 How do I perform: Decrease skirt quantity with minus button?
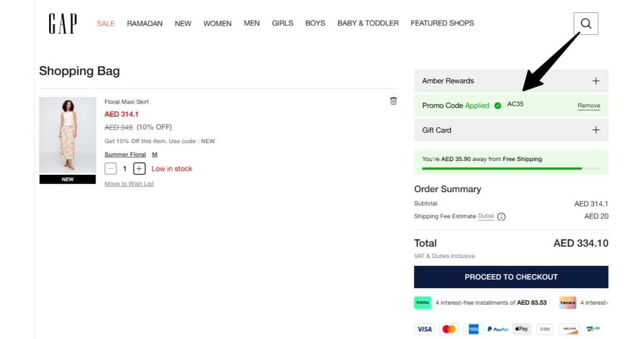[x=111, y=169]
